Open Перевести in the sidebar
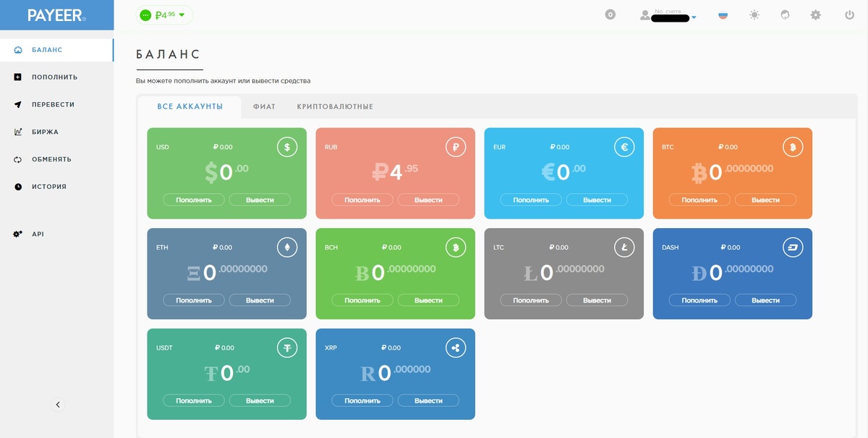The height and width of the screenshot is (438, 868). [56, 104]
